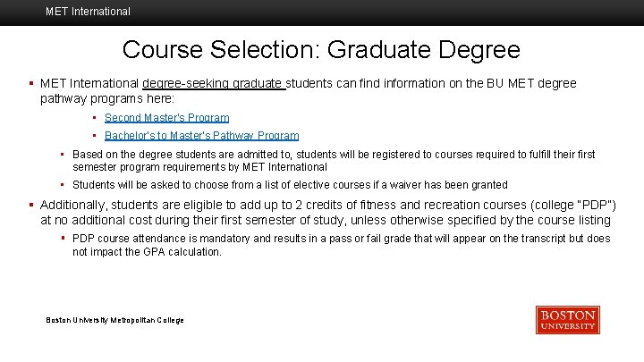Screen dimensions: 644x362
Task: Click bullet before 'Students will be asked'
Action: [x=63, y=185]
